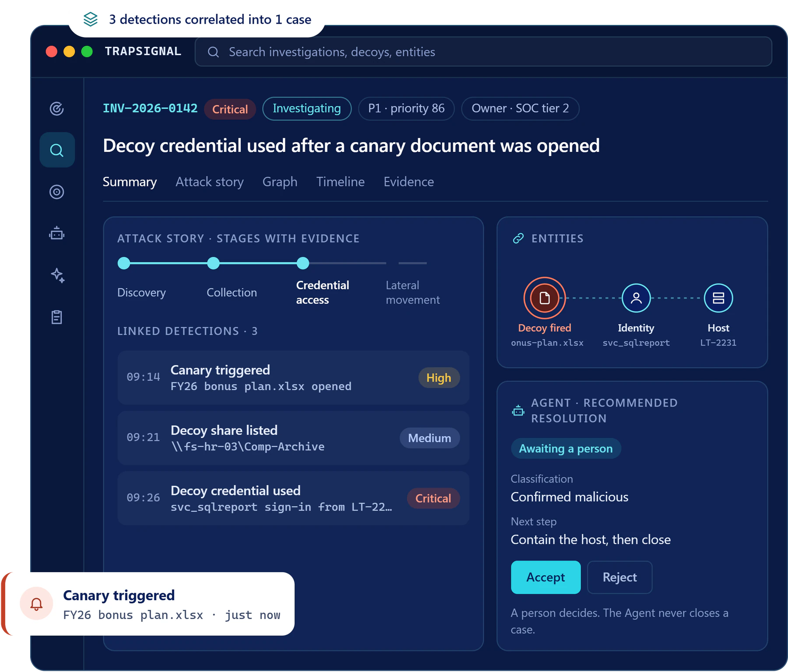
Task: Click the Awaiting a person status chip
Action: pos(566,448)
